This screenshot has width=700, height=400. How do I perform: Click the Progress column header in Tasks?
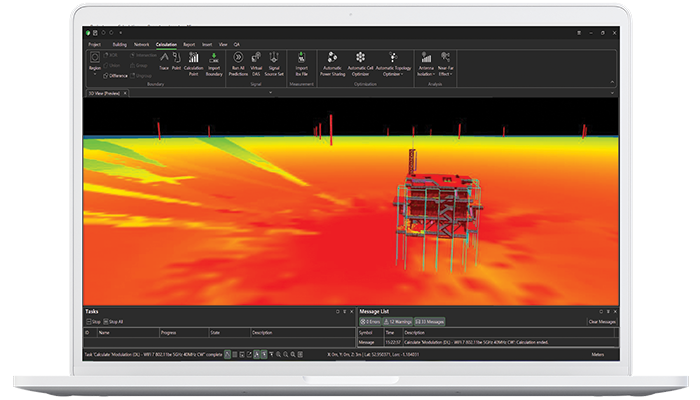tap(184, 333)
